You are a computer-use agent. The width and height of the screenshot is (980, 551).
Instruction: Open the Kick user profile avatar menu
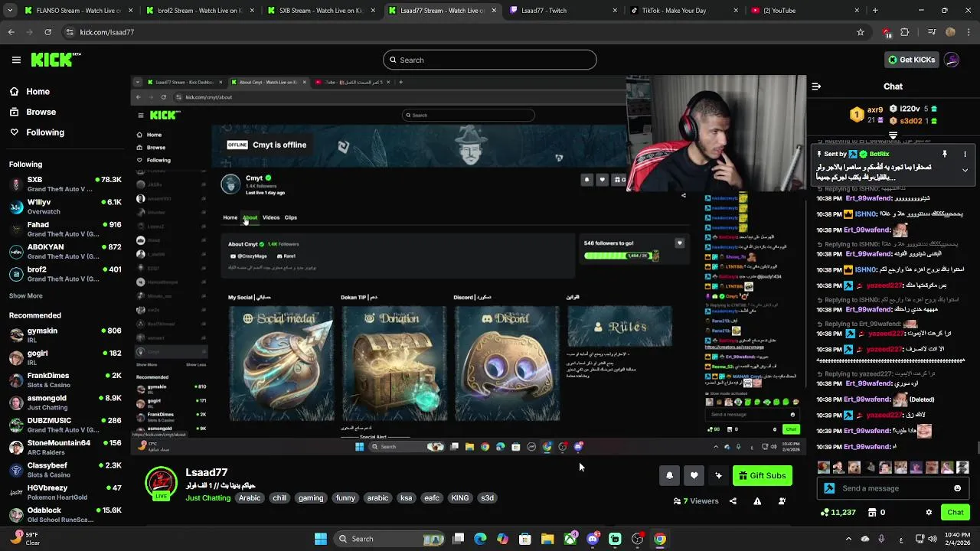(952, 60)
